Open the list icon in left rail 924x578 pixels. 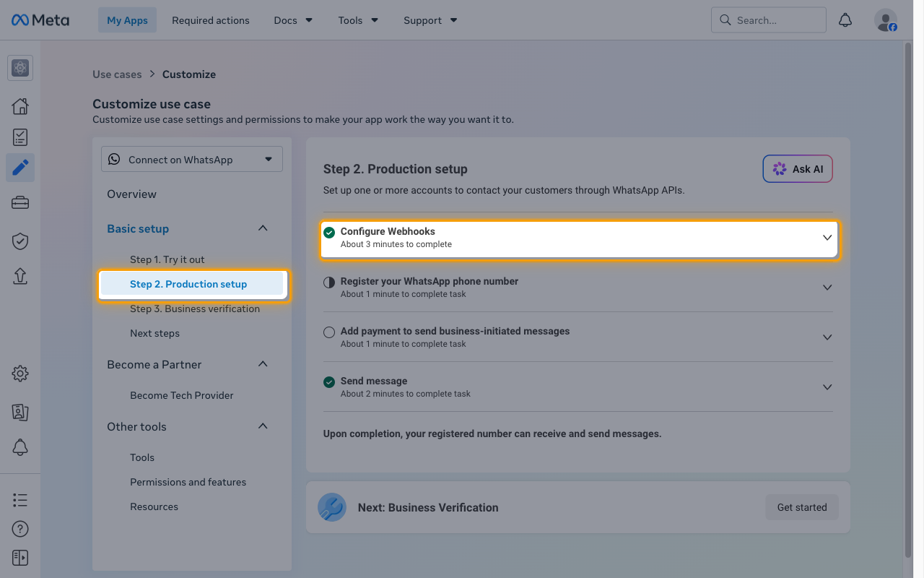point(20,500)
